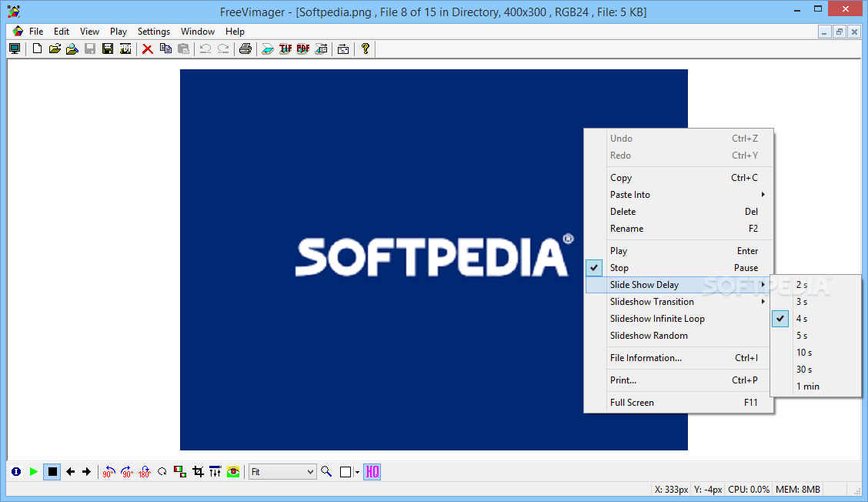Create a new blank image

(37, 49)
